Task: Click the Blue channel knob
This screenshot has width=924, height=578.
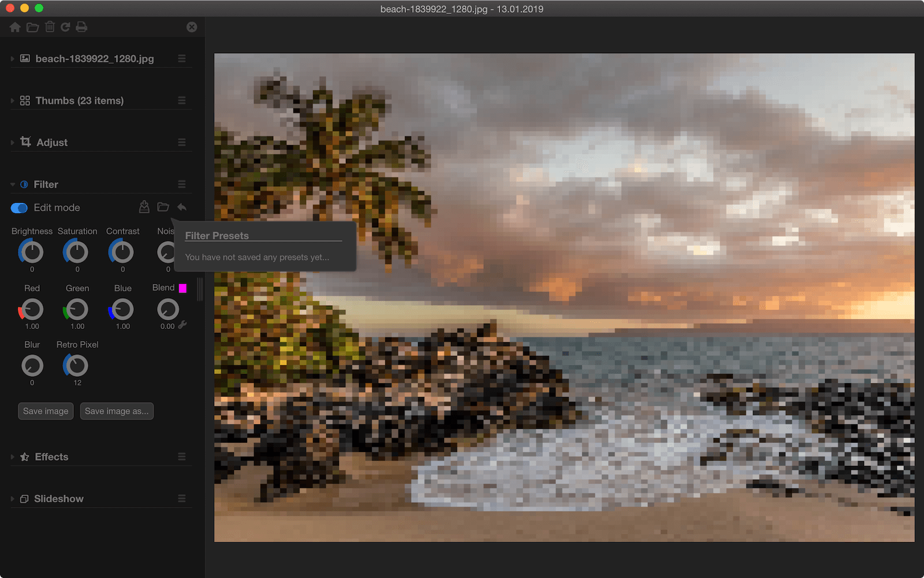Action: pos(122,309)
